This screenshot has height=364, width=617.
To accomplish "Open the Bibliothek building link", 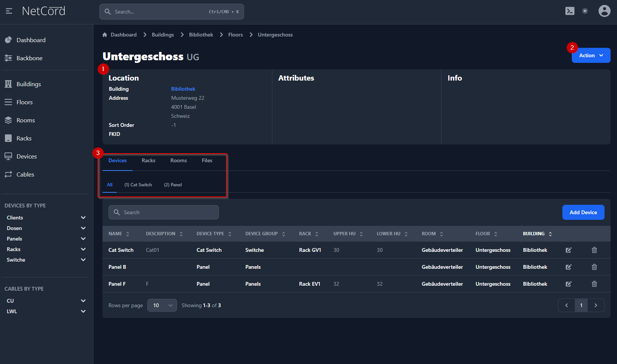I will click(183, 89).
